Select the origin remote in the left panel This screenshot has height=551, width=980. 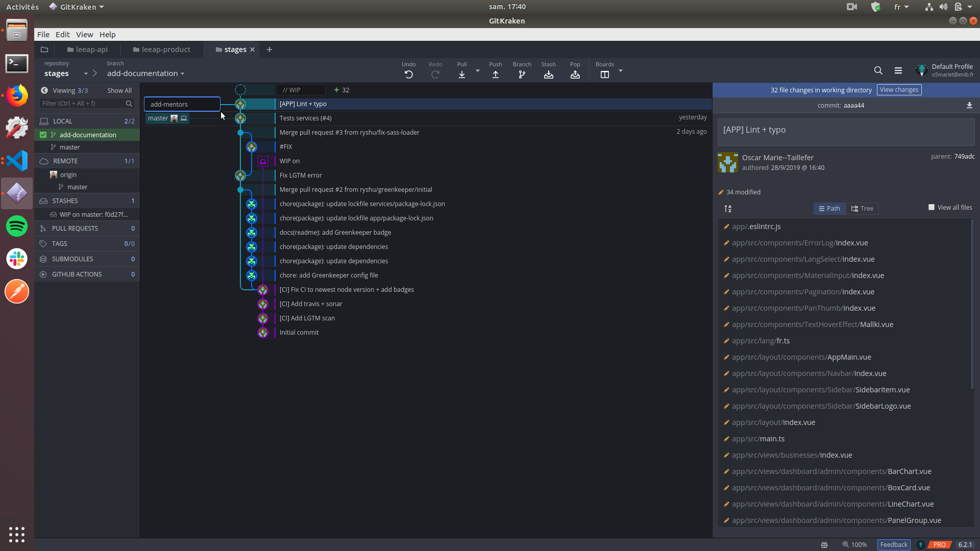(x=68, y=174)
